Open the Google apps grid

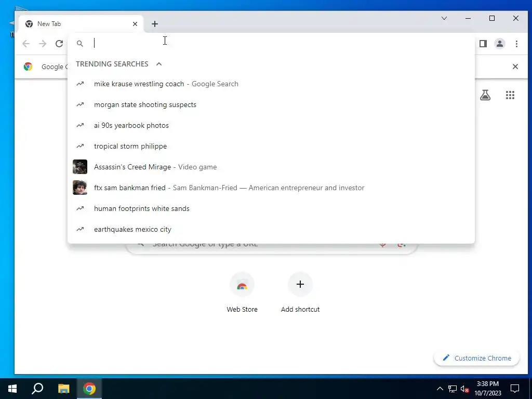tap(510, 95)
